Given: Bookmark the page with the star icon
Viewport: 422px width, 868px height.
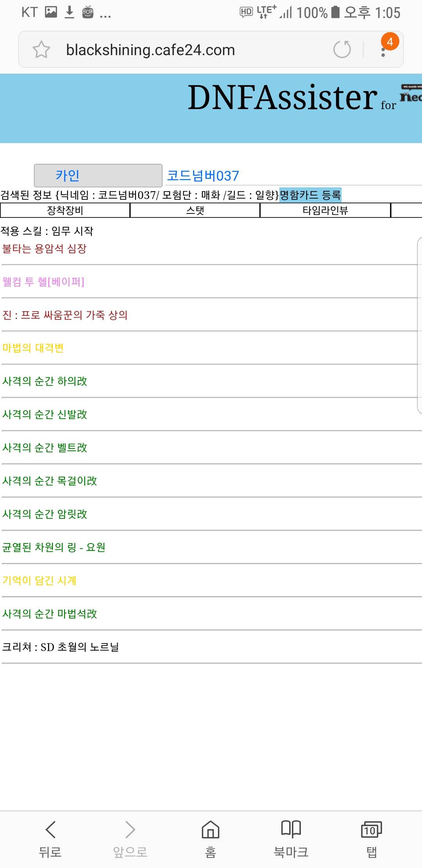Looking at the screenshot, I should tap(41, 50).
